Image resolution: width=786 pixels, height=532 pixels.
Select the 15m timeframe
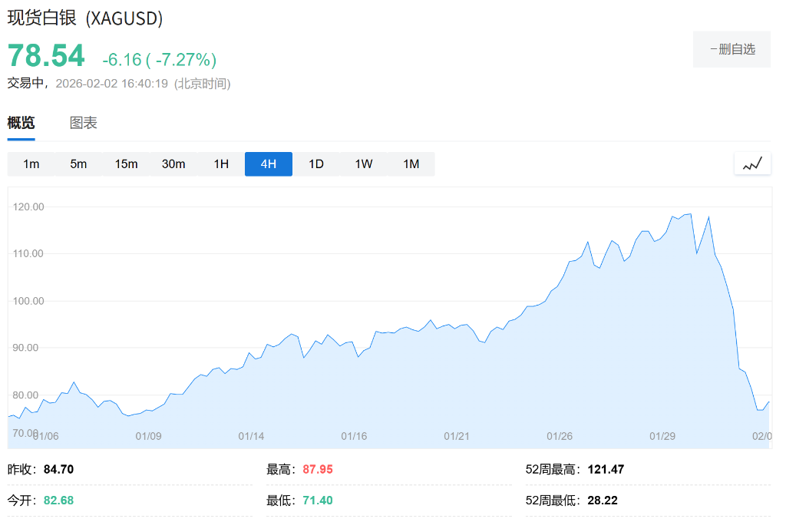click(126, 164)
